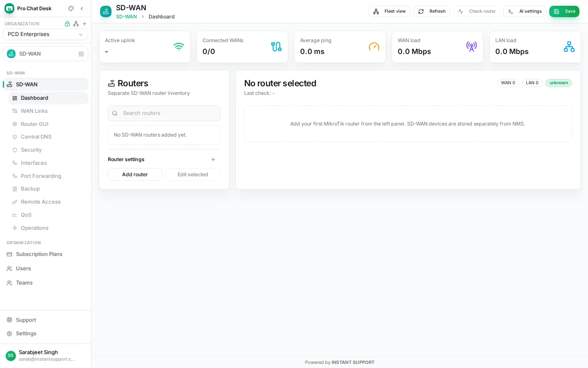Click the green unknown status badge
Viewport: 588px width, 368px height.
point(559,83)
